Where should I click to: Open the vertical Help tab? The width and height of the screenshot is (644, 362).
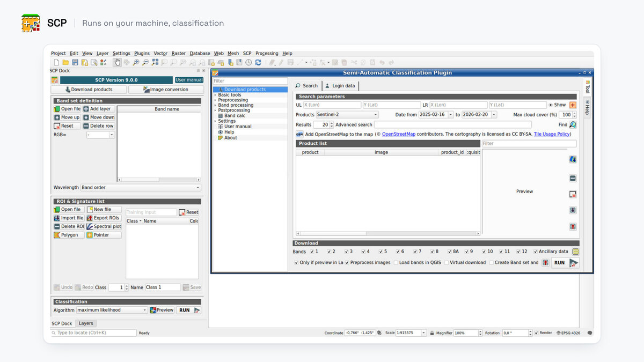[587, 108]
